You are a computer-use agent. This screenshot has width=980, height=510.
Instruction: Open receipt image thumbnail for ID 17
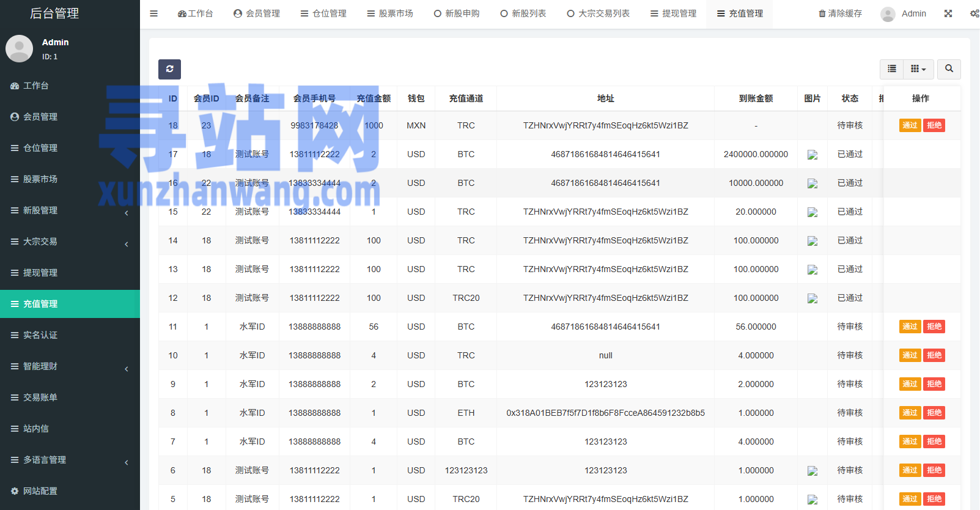click(x=812, y=155)
